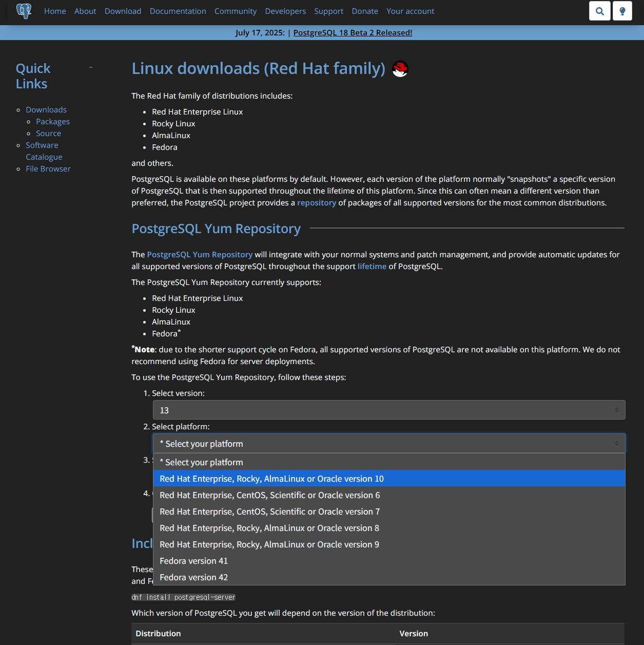Follow the PostgreSQL Yum Repository link
Image resolution: width=644 pixels, height=645 pixels.
pos(200,254)
